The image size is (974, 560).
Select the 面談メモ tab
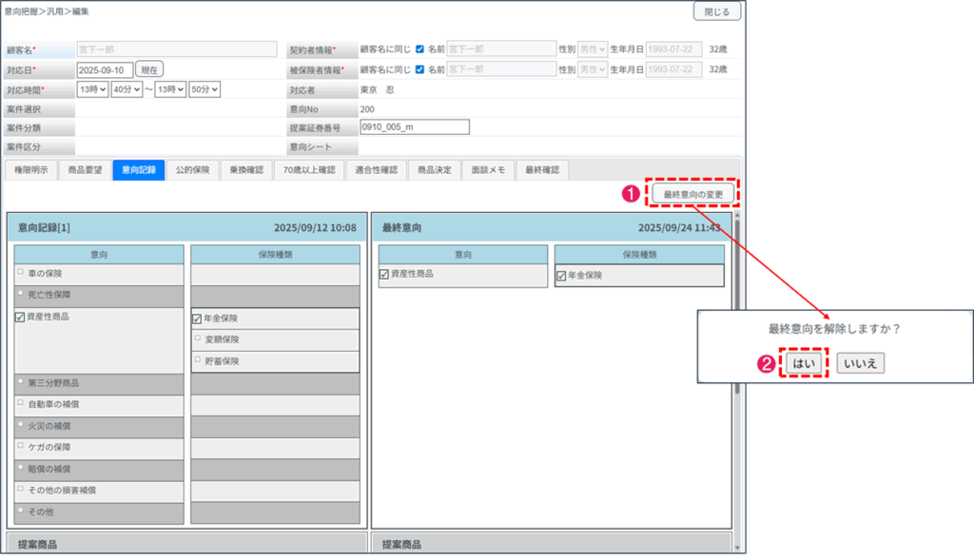489,170
